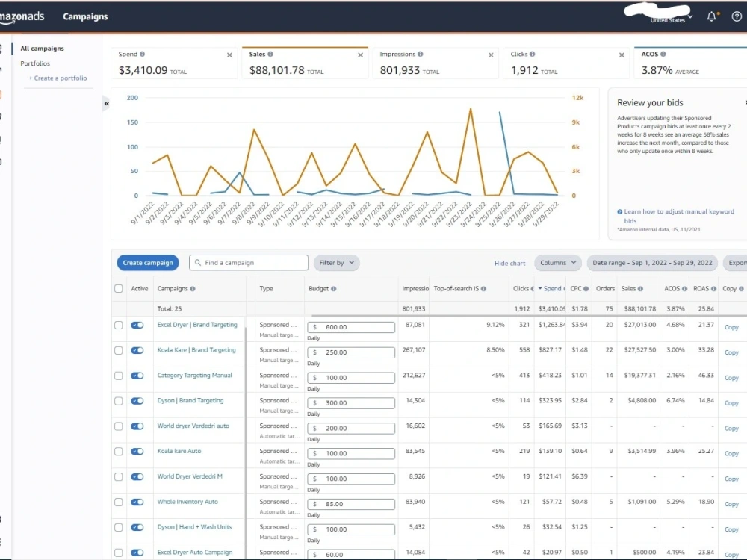The height and width of the screenshot is (560, 747).
Task: Click the Top-of-search IS info icon
Action: click(483, 289)
